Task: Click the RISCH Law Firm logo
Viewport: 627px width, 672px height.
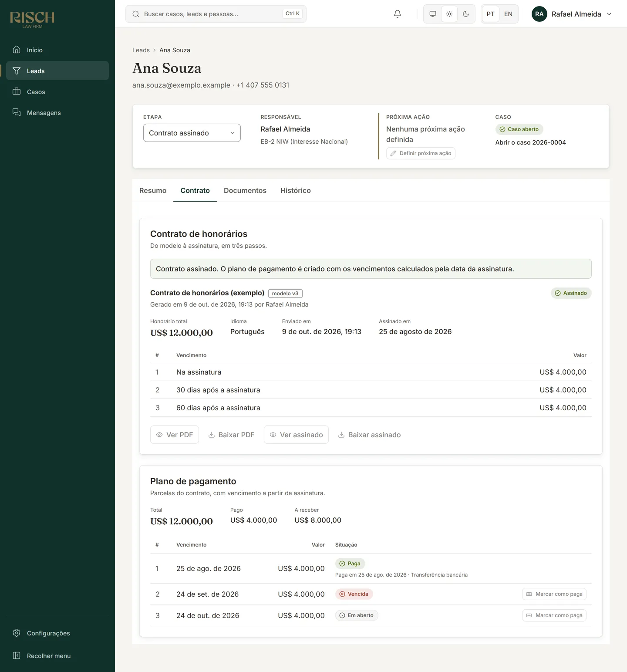Action: 32,20
